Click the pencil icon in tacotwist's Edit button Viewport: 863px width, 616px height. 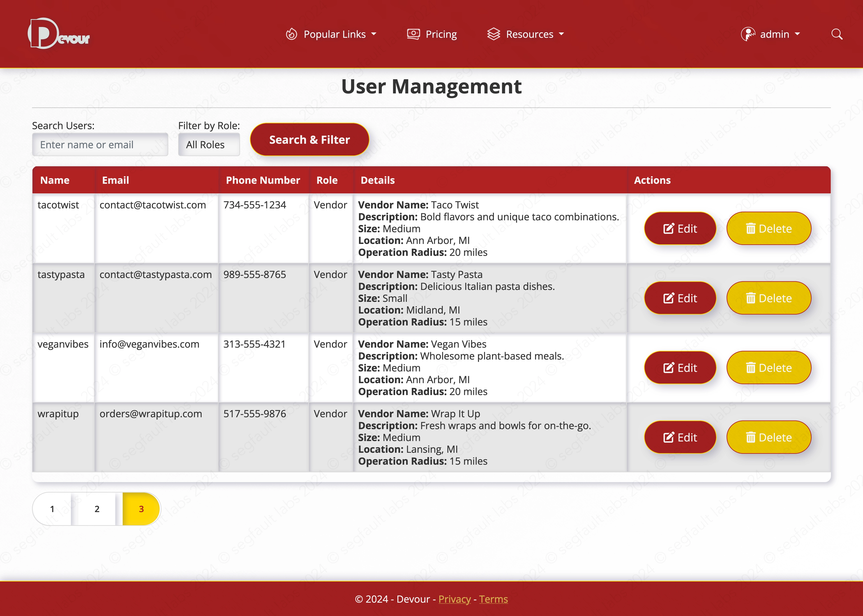point(669,228)
